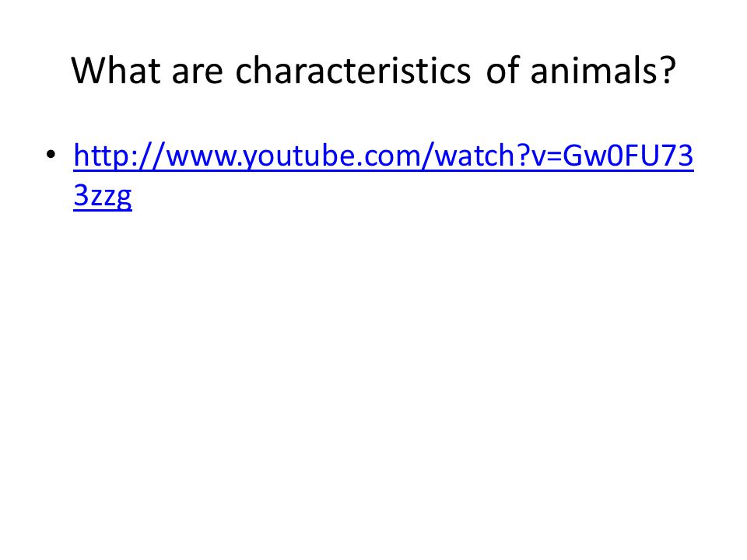Click the empty slide area below the link
Viewport: 747px width, 560px height.
point(373,372)
